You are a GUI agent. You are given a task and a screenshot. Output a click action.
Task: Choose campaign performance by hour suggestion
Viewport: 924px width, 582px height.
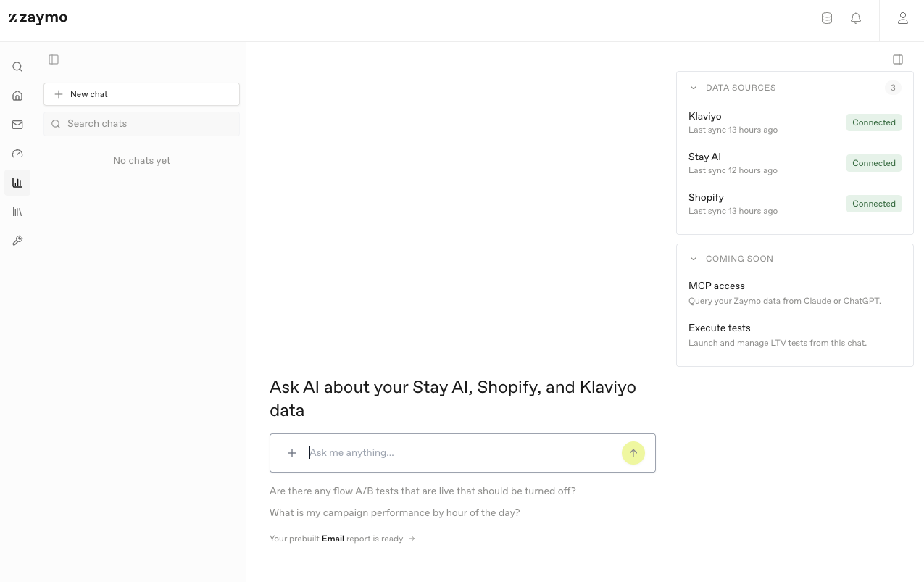[x=395, y=512]
